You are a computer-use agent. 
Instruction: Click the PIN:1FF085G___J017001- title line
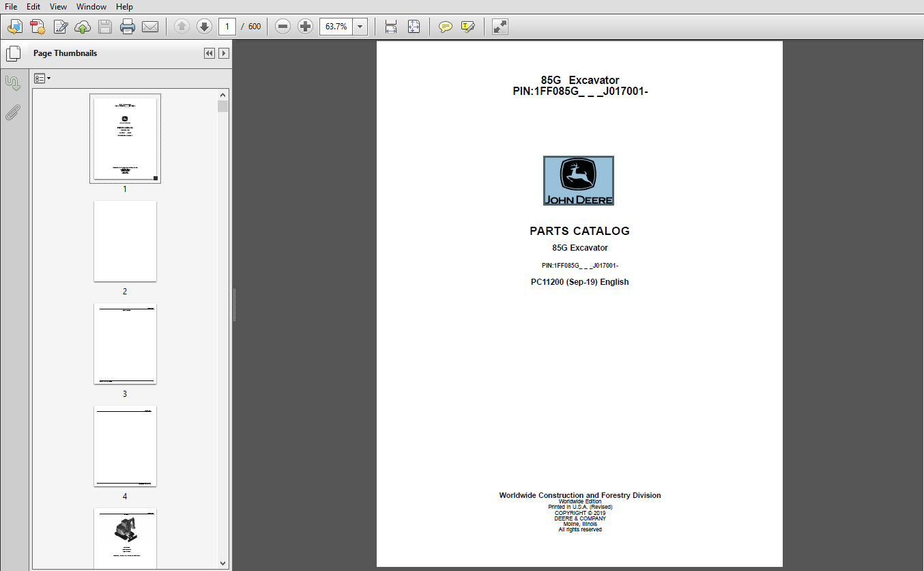pyautogui.click(x=580, y=91)
